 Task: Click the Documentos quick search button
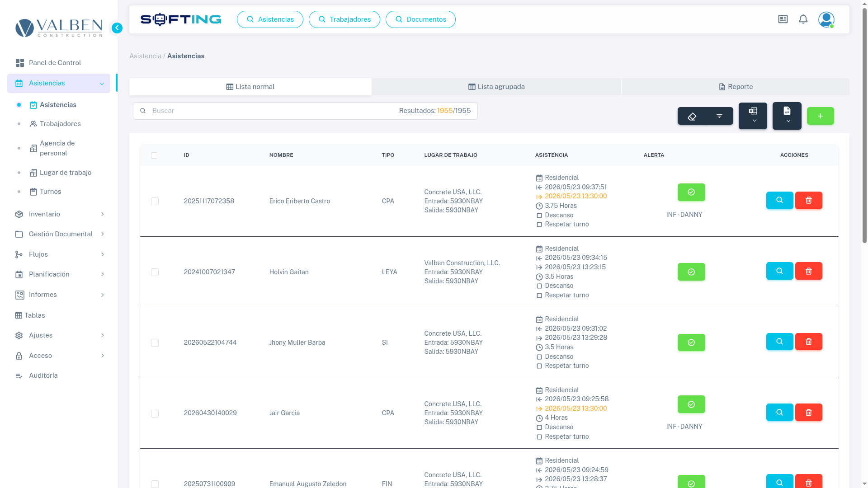point(420,19)
